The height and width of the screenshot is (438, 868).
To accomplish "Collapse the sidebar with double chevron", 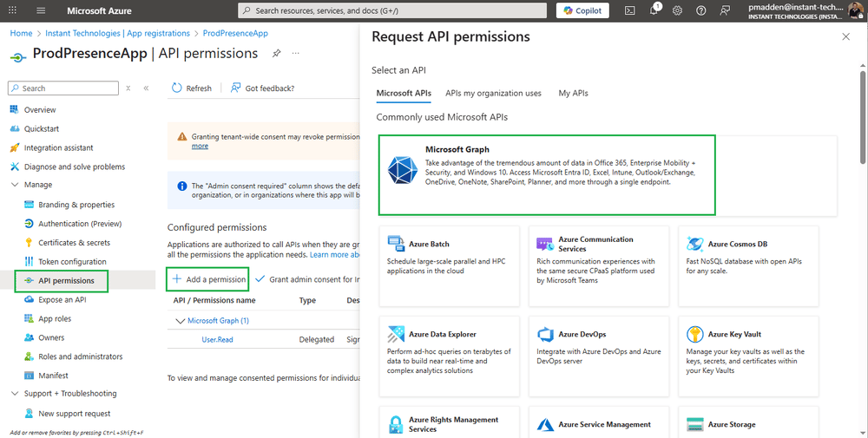I will coord(146,88).
